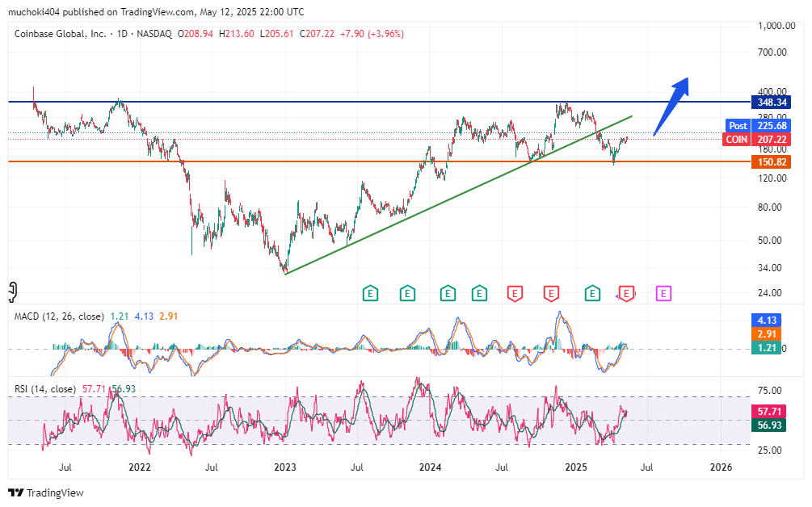The width and height of the screenshot is (812, 507).
Task: Click the muchoki404 author name
Action: (x=37, y=12)
